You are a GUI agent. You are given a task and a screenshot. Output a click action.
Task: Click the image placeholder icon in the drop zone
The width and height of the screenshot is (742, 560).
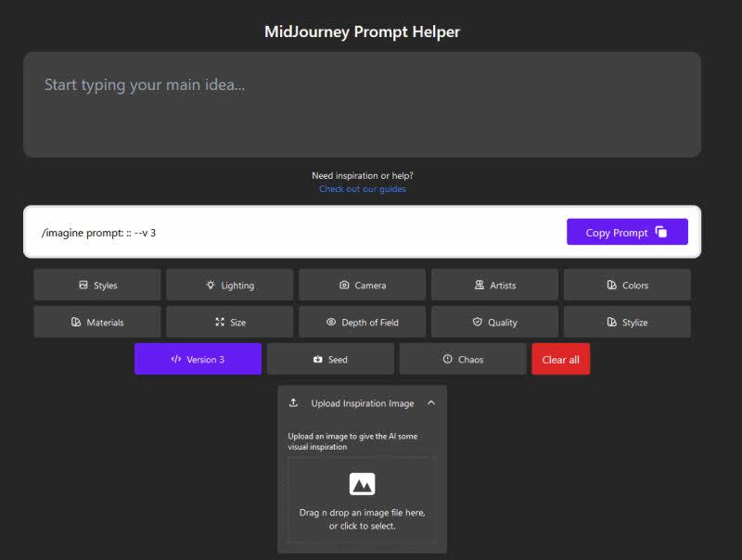pos(362,484)
